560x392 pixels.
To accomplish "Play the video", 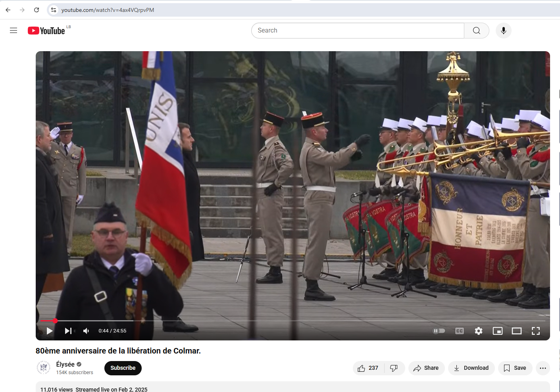I will 50,331.
